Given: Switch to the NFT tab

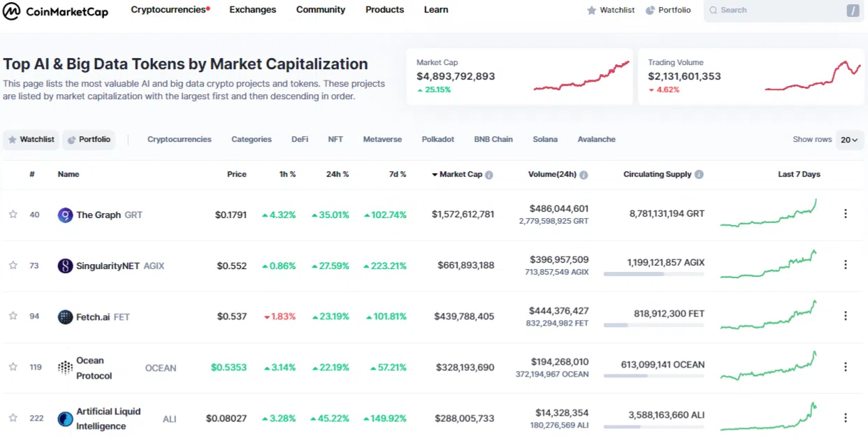Looking at the screenshot, I should 335,140.
